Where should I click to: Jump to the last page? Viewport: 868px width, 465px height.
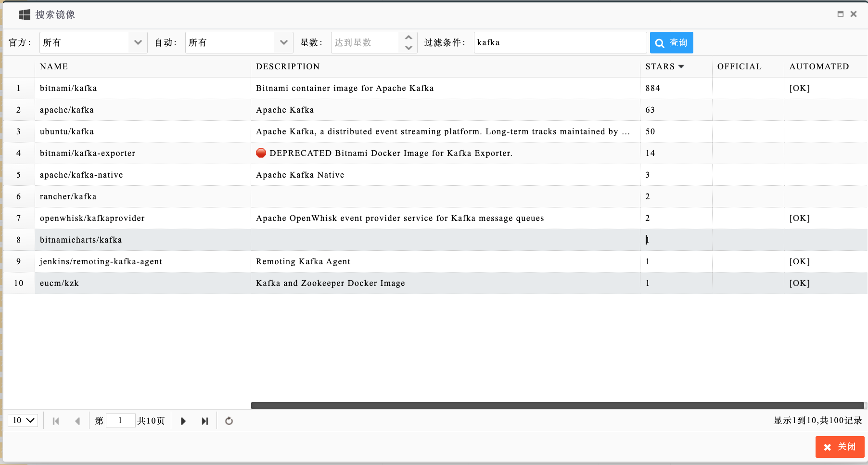205,421
